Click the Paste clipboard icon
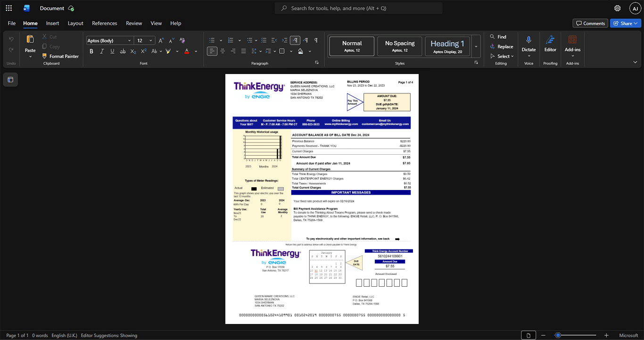This screenshot has height=340, width=644. click(30, 39)
